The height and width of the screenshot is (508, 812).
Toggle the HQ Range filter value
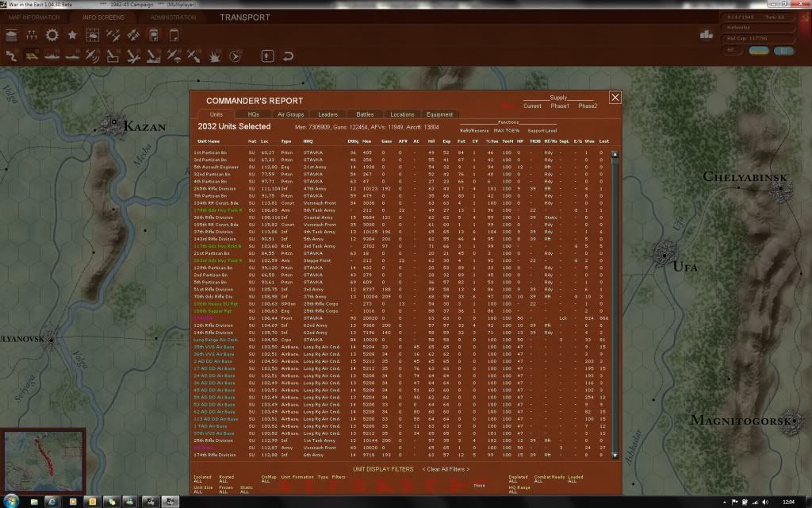point(513,492)
